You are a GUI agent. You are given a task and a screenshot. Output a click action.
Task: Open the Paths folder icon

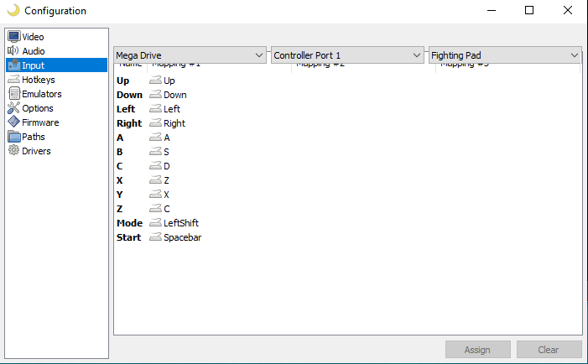pyautogui.click(x=14, y=137)
